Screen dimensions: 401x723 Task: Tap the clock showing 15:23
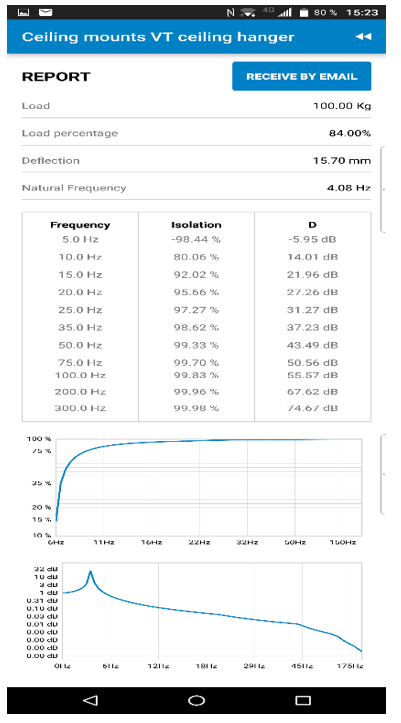pos(362,12)
